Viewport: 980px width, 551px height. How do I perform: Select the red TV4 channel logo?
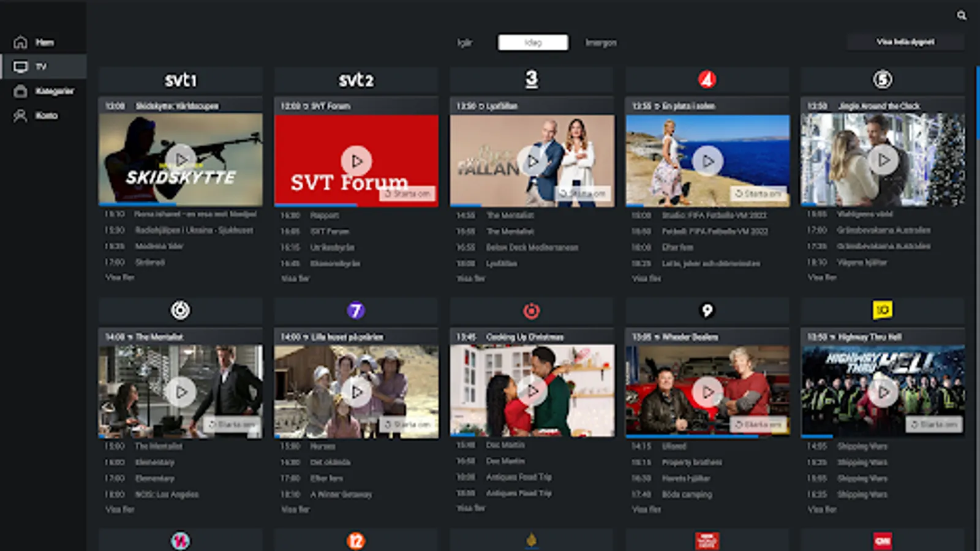pyautogui.click(x=707, y=80)
